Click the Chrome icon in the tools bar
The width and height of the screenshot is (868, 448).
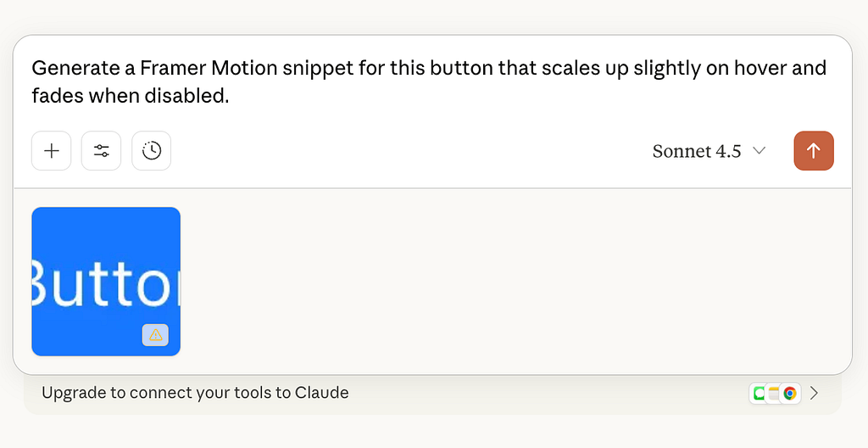[x=790, y=394]
